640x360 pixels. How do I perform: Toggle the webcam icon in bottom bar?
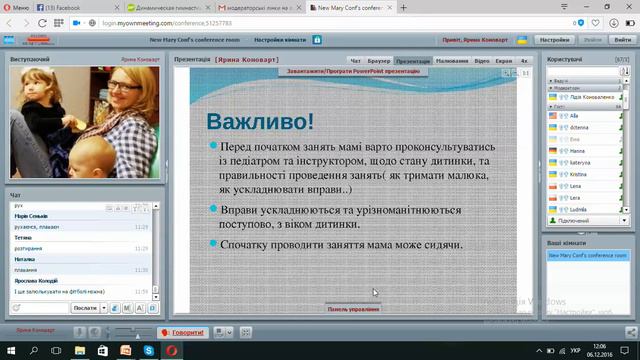click(94, 333)
